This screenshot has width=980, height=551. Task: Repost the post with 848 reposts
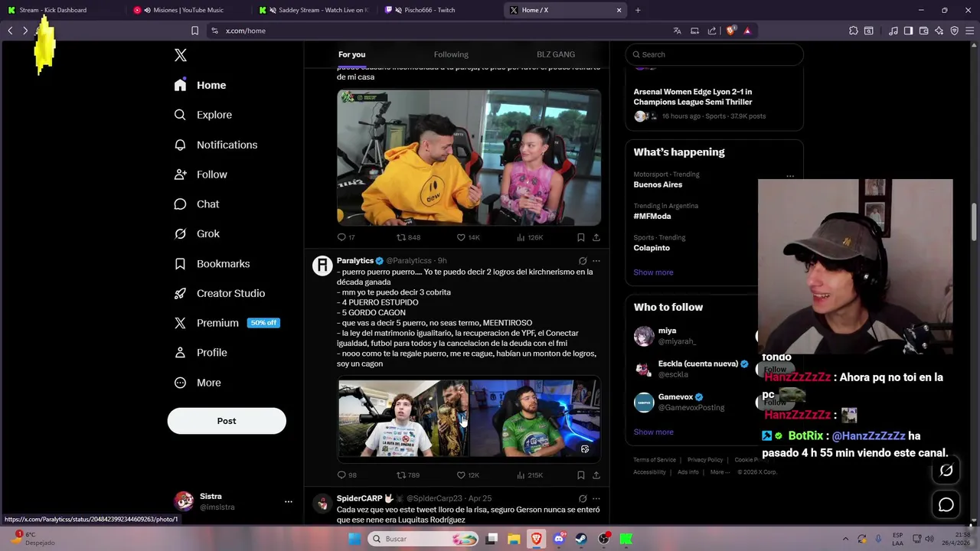pyautogui.click(x=408, y=237)
